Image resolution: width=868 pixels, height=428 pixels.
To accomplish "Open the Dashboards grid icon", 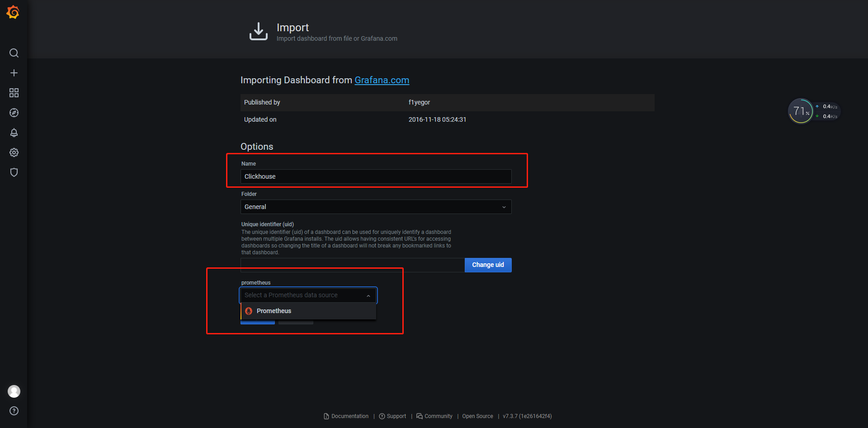I will coord(14,93).
